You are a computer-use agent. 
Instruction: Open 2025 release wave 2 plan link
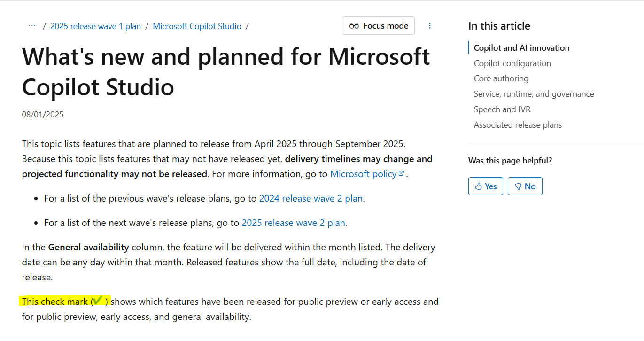[293, 223]
